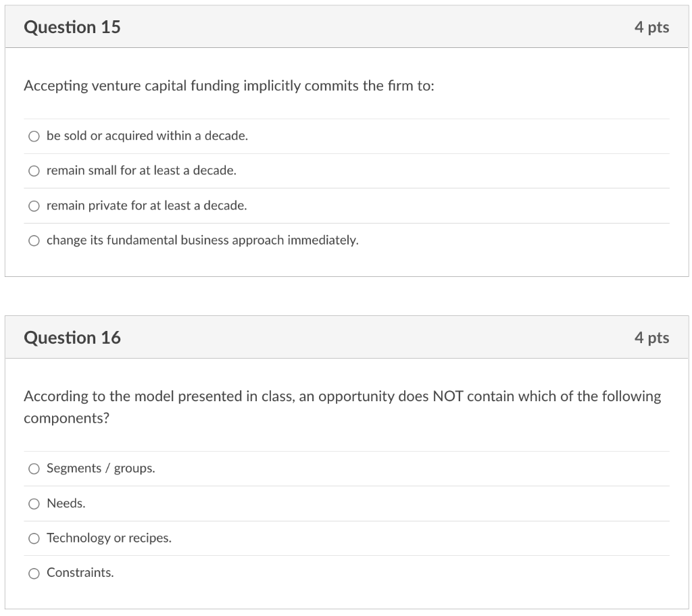Screen dimensions: 692x616
Task: Click the divider line under "Segments / groups."
Action: coord(346,486)
